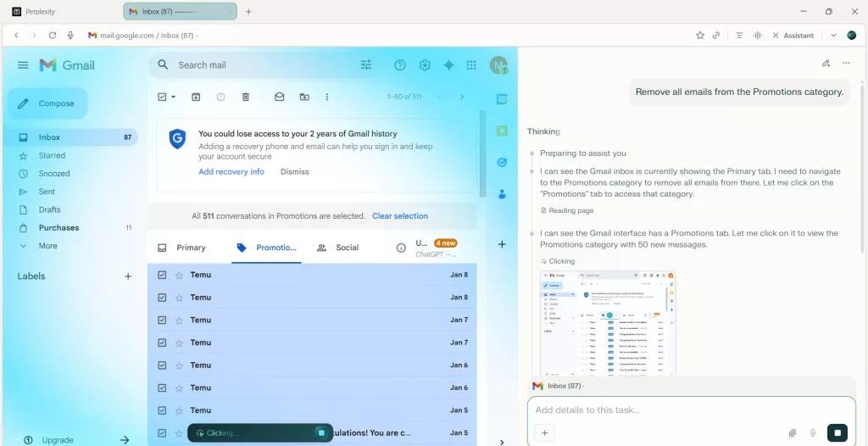Open plus menu in assistant input
Image resolution: width=868 pixels, height=446 pixels.
[544, 432]
